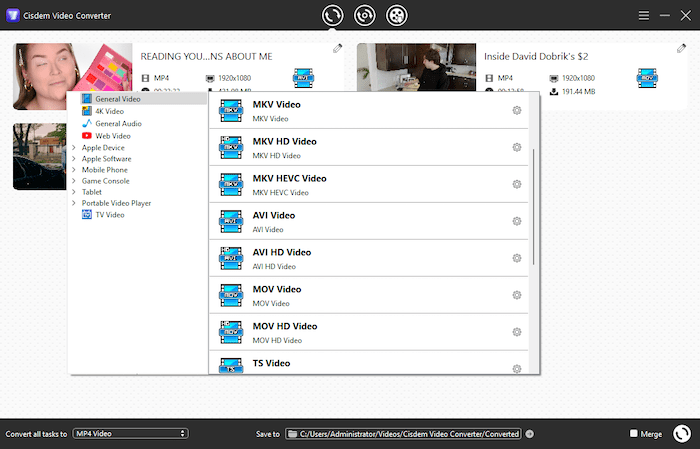Choose the MOV Video format entry

[x=369, y=295]
